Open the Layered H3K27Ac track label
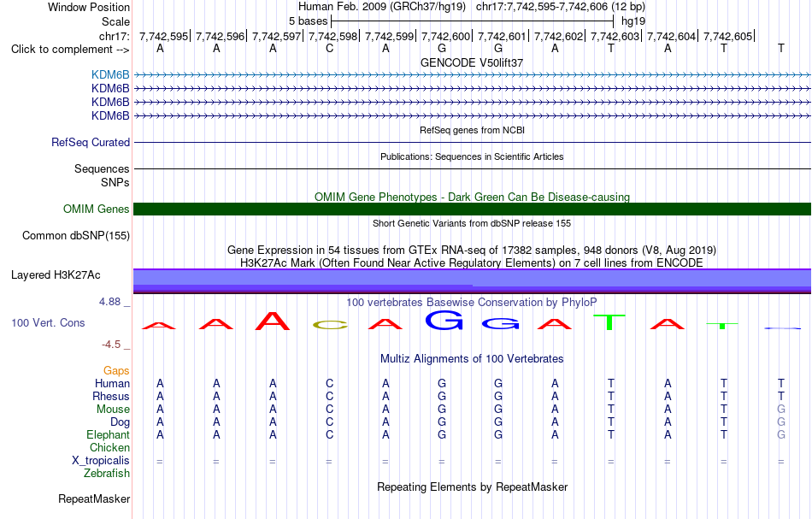The width and height of the screenshot is (812, 519). (56, 274)
